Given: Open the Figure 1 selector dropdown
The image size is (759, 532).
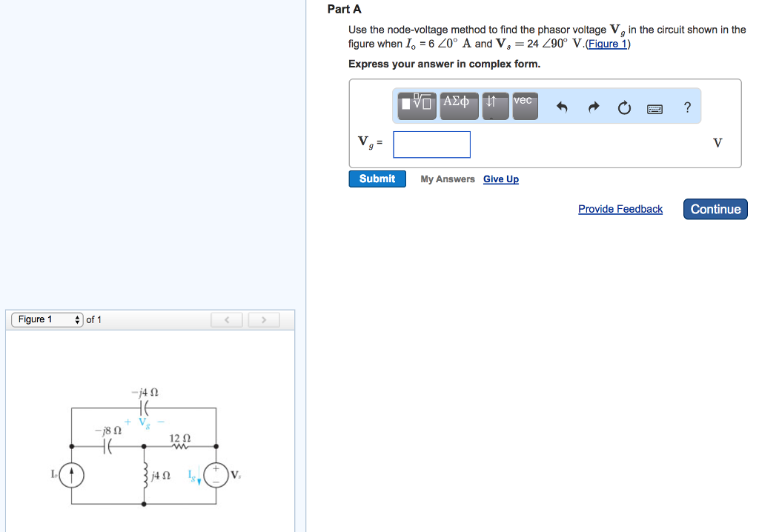Looking at the screenshot, I should click(47, 319).
